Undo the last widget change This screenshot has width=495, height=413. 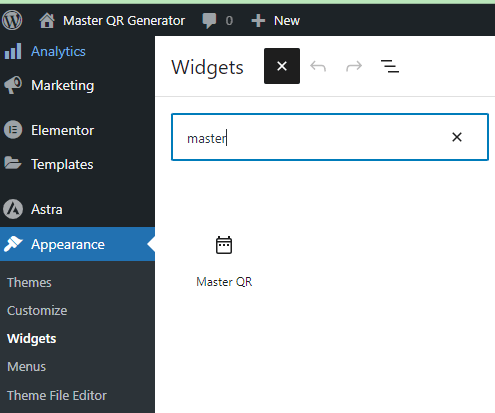pos(318,66)
